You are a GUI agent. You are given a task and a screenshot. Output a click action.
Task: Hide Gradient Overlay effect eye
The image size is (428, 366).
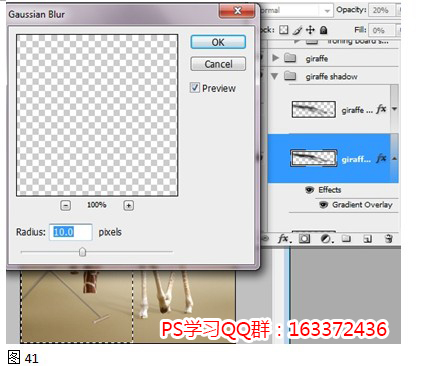point(323,205)
